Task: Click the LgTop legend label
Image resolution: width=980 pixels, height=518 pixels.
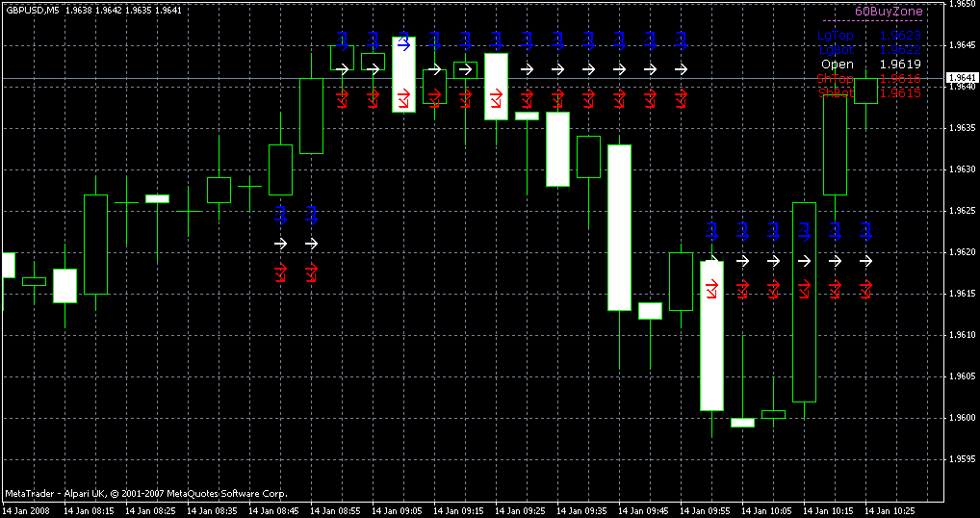Action: (x=836, y=36)
